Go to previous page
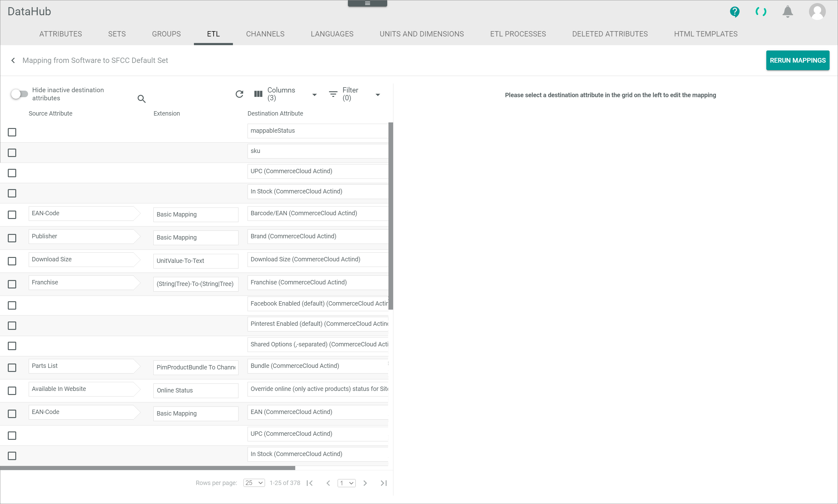The image size is (838, 504). [x=328, y=483]
